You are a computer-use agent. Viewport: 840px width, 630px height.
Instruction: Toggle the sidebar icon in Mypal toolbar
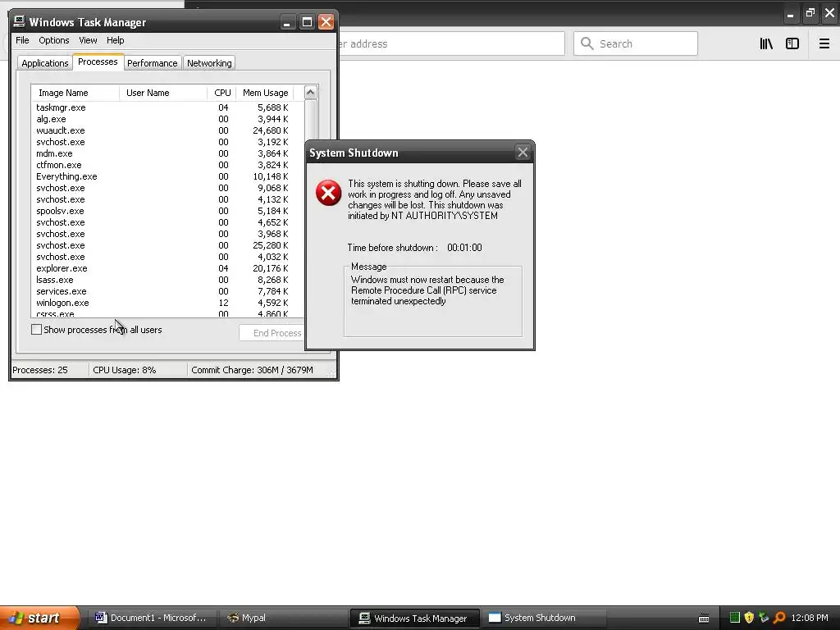tap(792, 44)
